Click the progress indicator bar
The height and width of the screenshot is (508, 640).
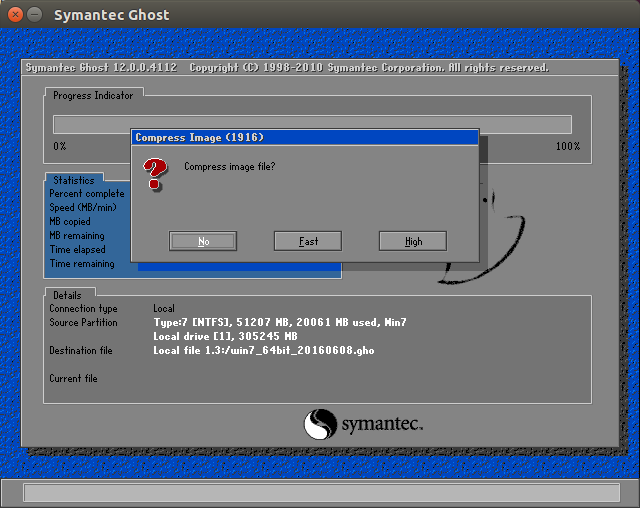click(312, 124)
